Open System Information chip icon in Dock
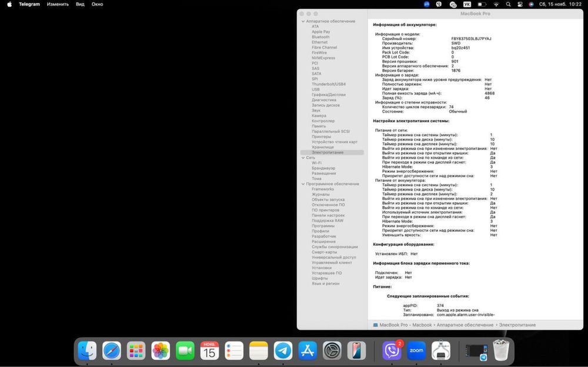The height and width of the screenshot is (367, 588). click(441, 351)
